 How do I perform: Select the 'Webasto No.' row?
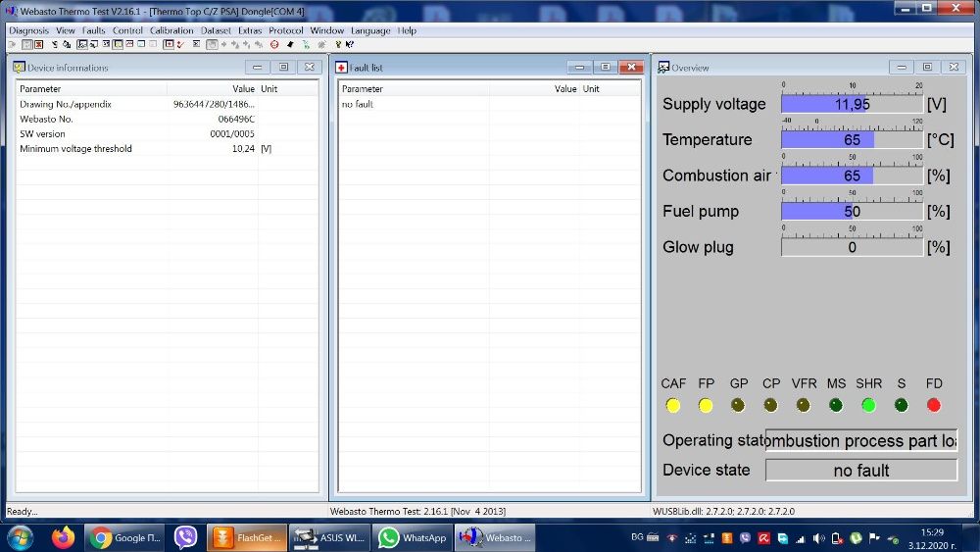click(x=167, y=119)
